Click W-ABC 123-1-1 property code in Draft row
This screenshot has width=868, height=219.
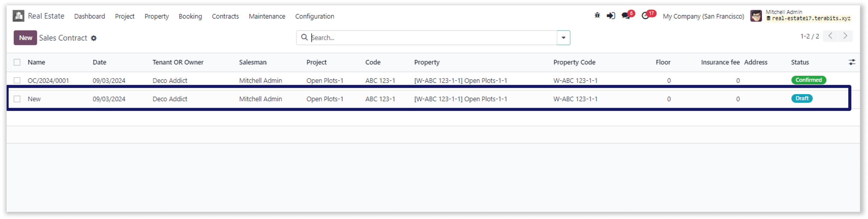(x=575, y=99)
